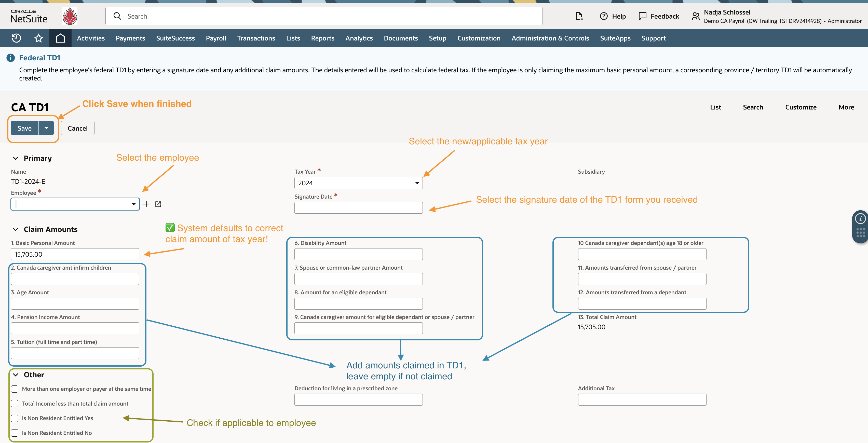Viewport: 868px width, 443px height.
Task: Click the Create New document icon
Action: (579, 16)
